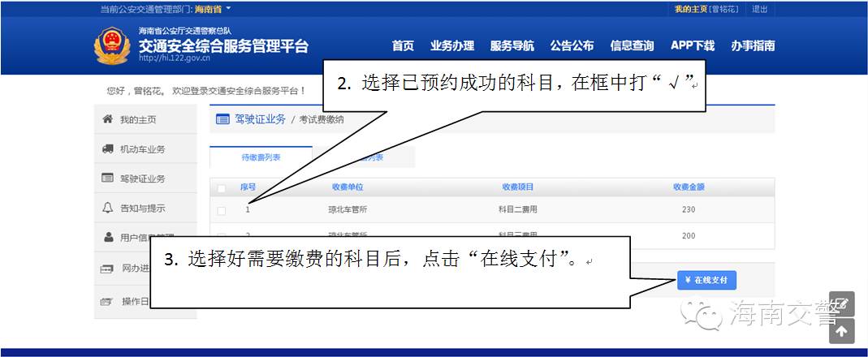This screenshot has width=868, height=357.
Task: Click 驾驶证业务 in the breadcrumb
Action: [x=260, y=119]
